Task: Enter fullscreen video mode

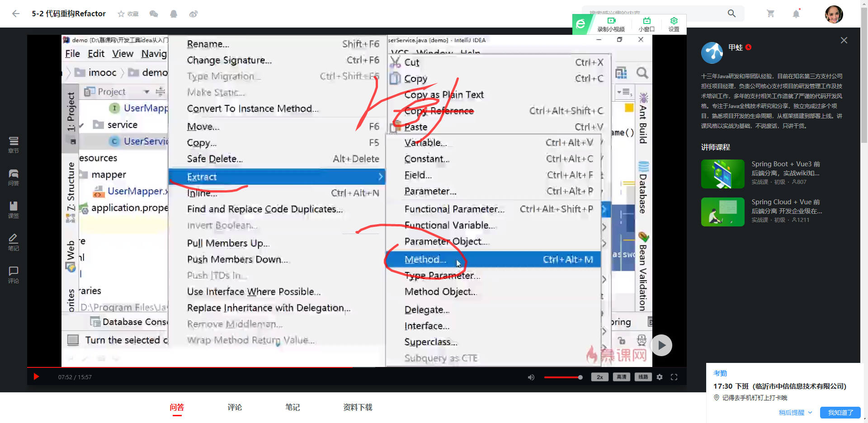Action: 674,377
